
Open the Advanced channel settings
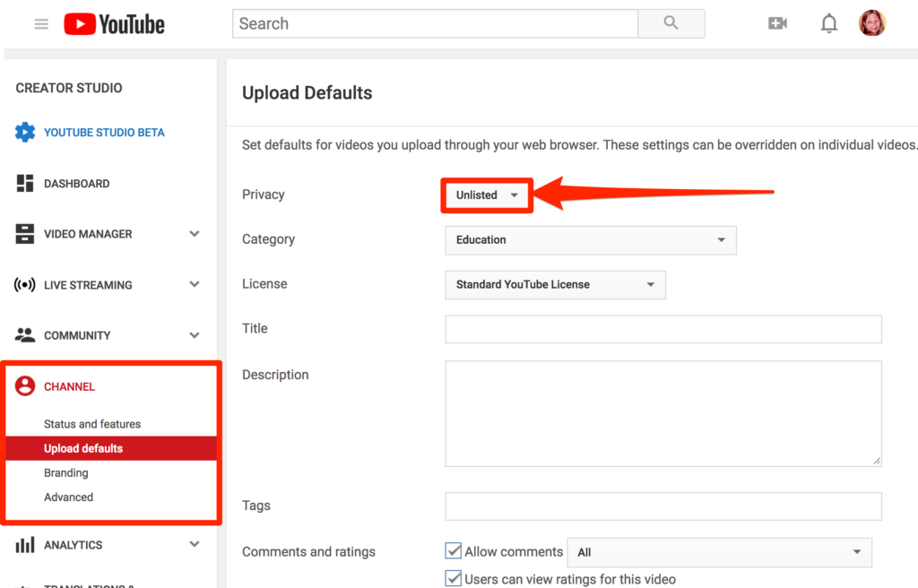(68, 497)
